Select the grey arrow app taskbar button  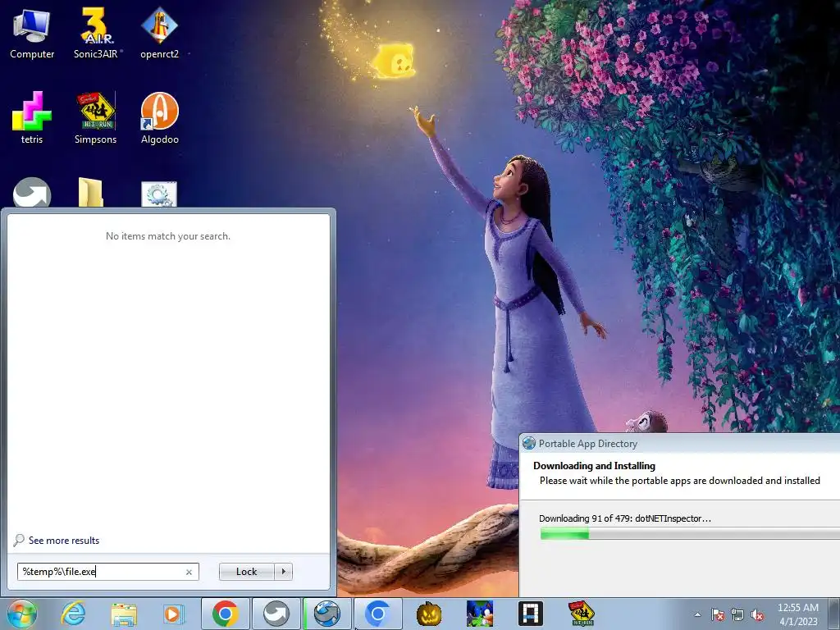click(x=276, y=614)
